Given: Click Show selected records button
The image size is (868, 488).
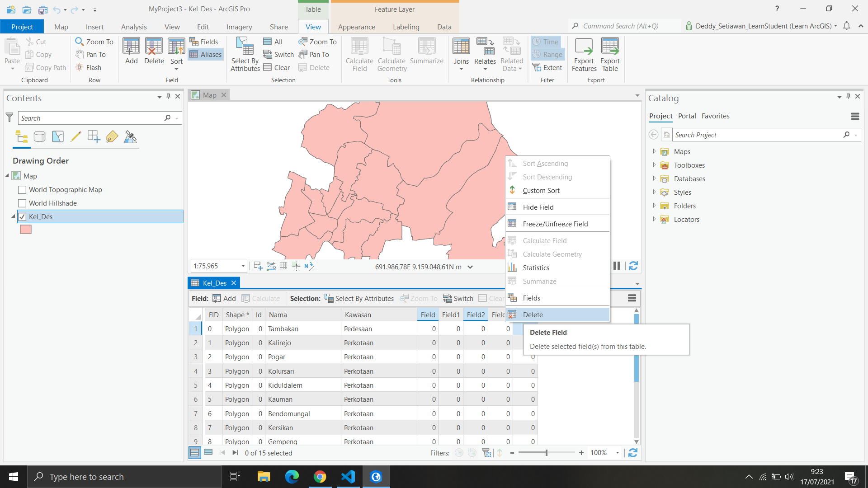Looking at the screenshot, I should (x=208, y=452).
